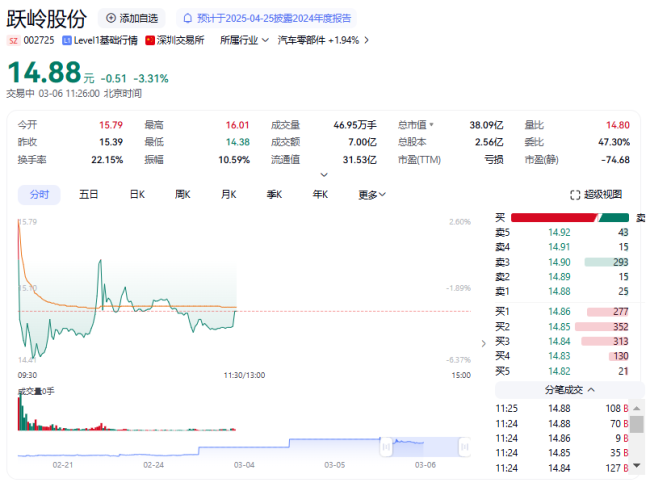Click the right handle of the timeline range slider
The width and height of the screenshot is (650, 491).
pyautogui.click(x=465, y=447)
